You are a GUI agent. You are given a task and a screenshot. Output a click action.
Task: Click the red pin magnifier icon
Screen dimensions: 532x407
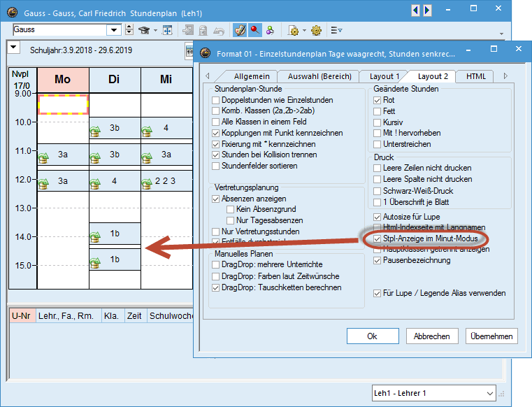click(254, 30)
